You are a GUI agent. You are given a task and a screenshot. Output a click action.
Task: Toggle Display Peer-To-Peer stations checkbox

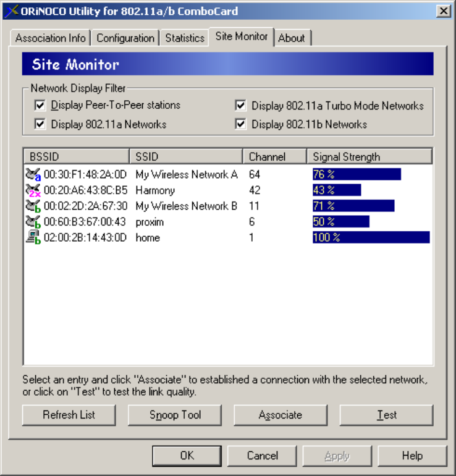(40, 105)
